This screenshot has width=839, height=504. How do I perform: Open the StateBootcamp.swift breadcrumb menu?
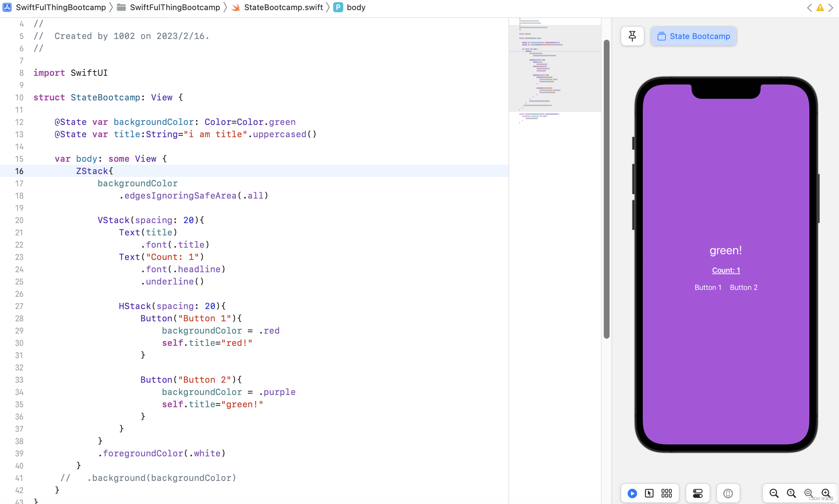pyautogui.click(x=283, y=8)
